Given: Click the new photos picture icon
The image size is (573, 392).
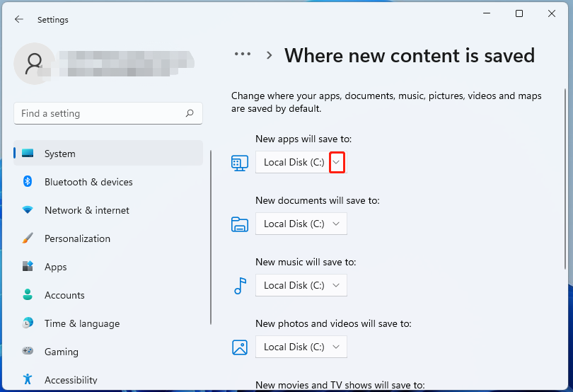Looking at the screenshot, I should click(x=240, y=347).
